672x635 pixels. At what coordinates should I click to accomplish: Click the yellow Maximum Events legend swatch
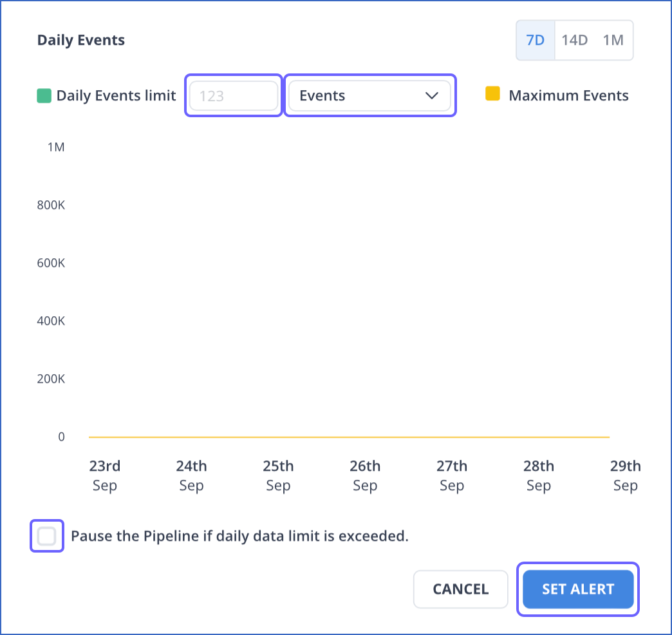click(492, 93)
